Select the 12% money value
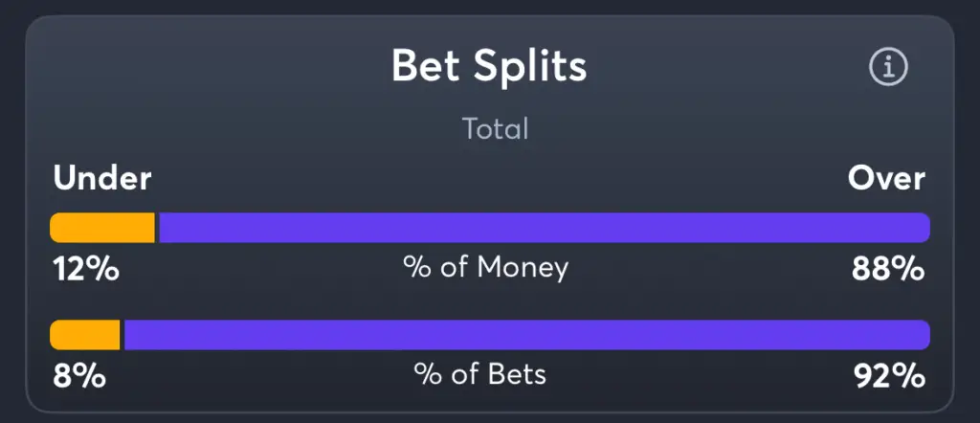Image resolution: width=980 pixels, height=423 pixels. [86, 270]
